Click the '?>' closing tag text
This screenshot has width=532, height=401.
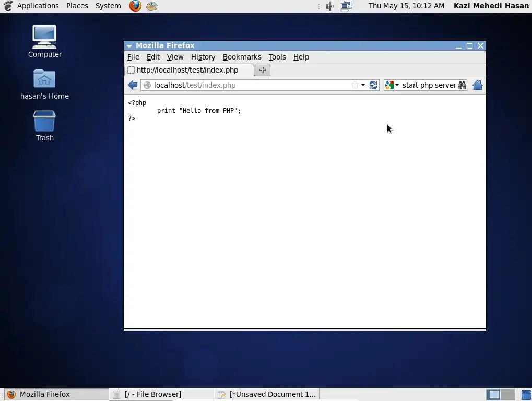(x=132, y=119)
